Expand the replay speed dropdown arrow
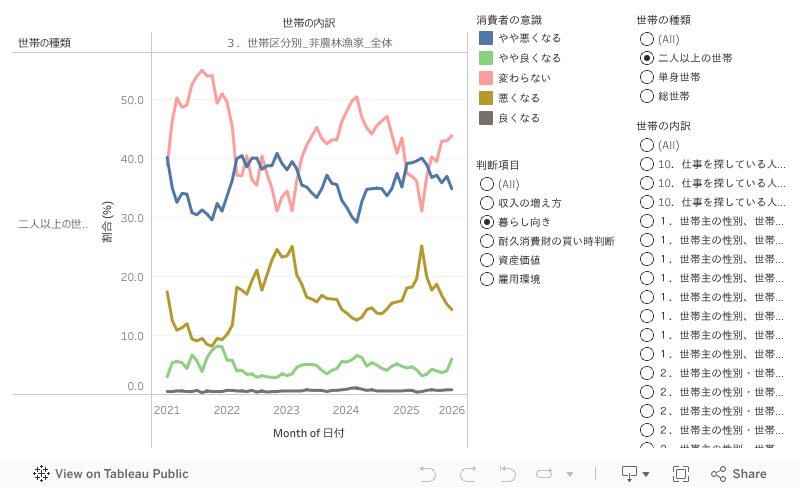The height and width of the screenshot is (487, 800). pyautogui.click(x=570, y=475)
